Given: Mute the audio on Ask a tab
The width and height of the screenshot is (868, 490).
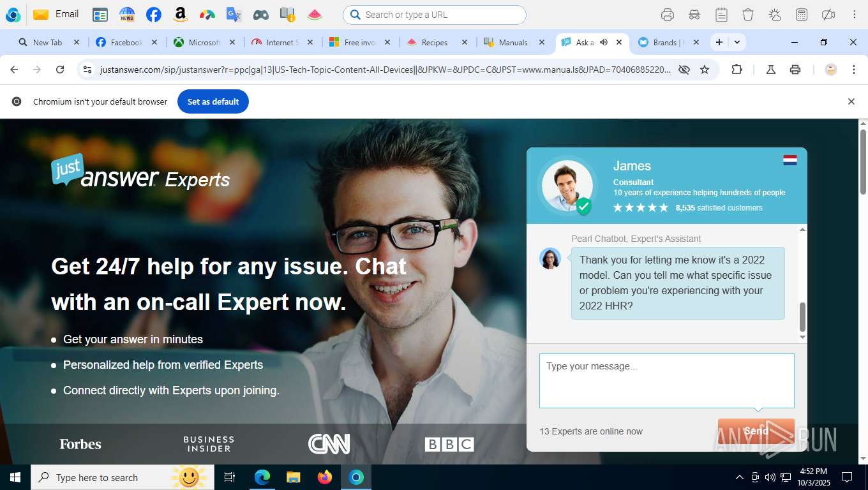Looking at the screenshot, I should [604, 42].
